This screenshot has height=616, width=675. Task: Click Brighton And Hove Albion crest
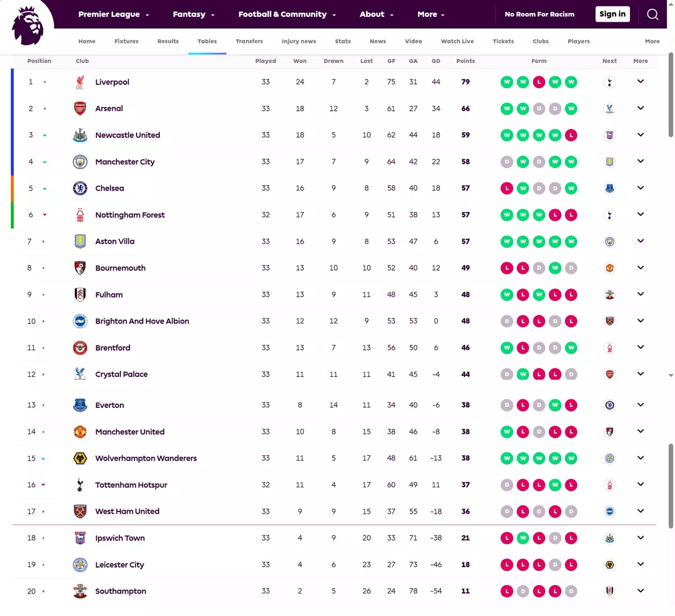pos(80,321)
